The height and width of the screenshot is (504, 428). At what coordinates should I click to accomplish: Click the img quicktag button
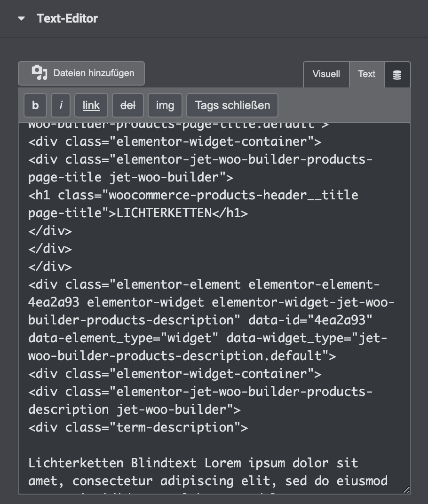pos(165,105)
